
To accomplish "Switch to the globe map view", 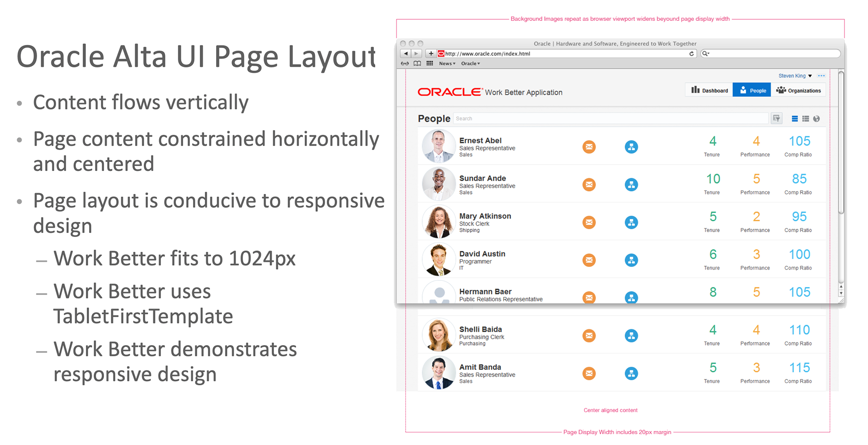I will 816,118.
